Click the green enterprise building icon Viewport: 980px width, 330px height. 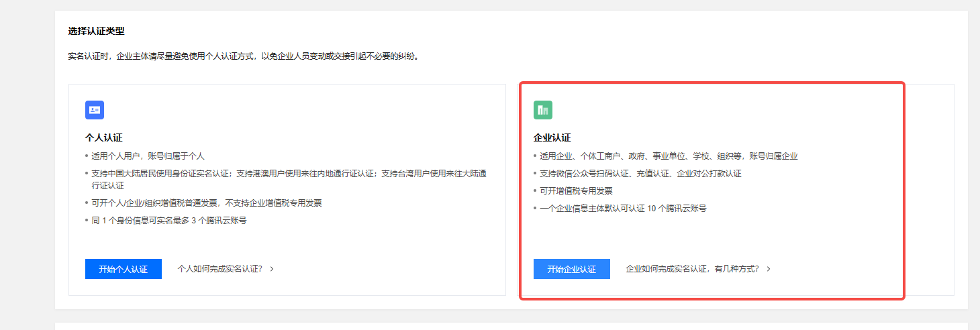(x=543, y=110)
